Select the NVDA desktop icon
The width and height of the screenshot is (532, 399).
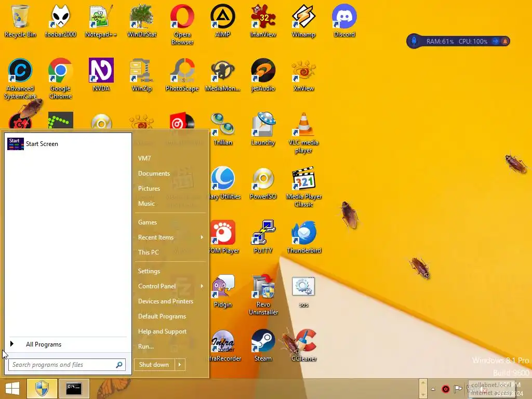click(x=101, y=75)
